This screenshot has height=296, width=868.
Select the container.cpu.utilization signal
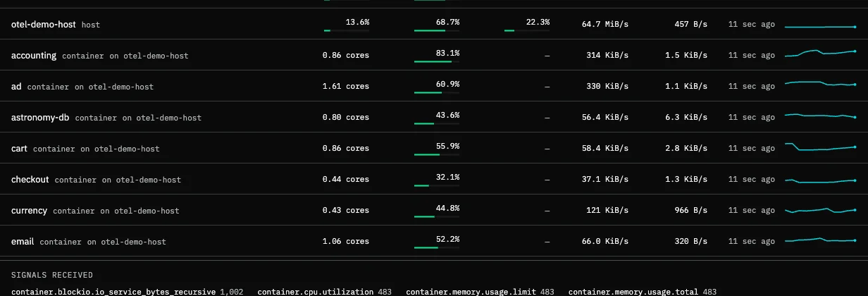pos(325,292)
